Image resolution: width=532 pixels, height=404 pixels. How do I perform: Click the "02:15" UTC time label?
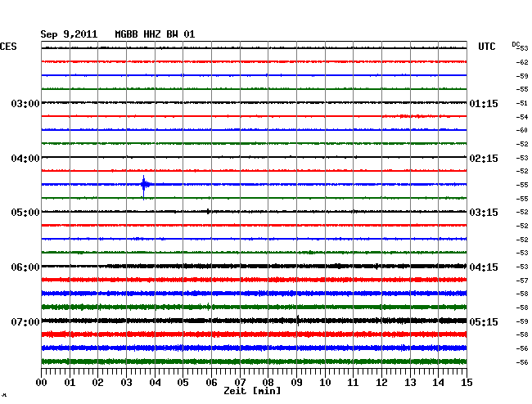[484, 159]
